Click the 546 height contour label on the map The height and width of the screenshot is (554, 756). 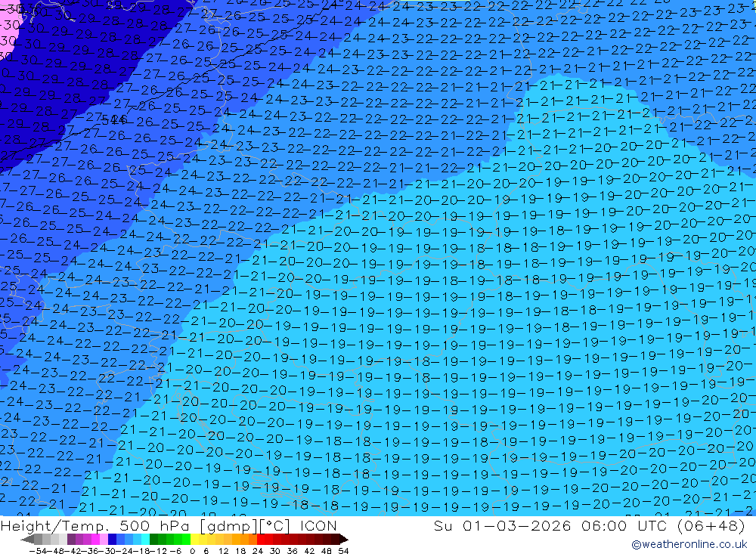point(115,119)
